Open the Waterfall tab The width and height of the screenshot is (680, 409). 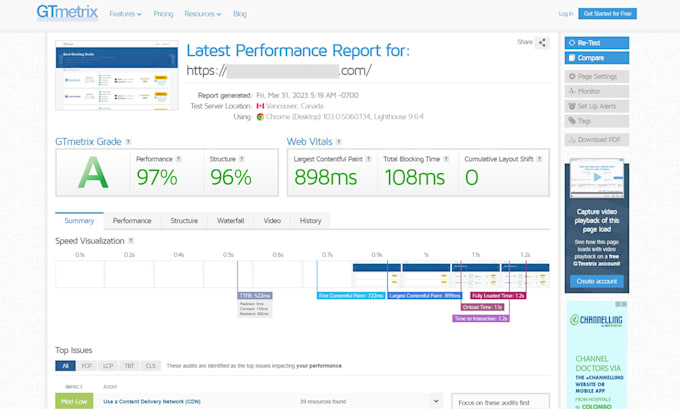click(230, 221)
